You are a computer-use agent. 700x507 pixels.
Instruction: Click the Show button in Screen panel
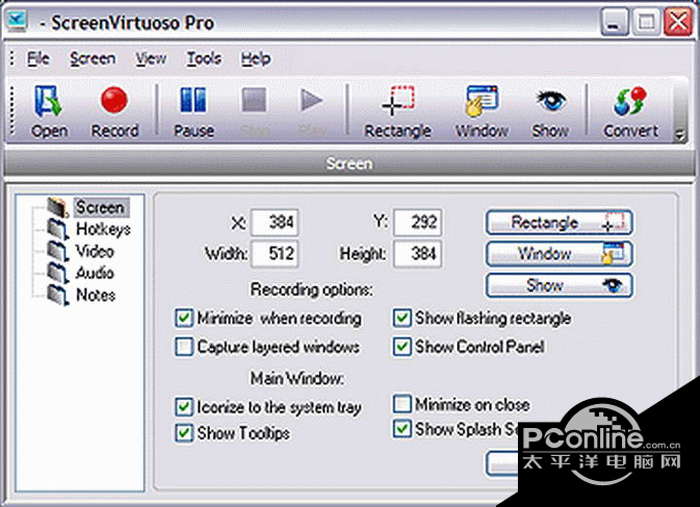[x=559, y=285]
